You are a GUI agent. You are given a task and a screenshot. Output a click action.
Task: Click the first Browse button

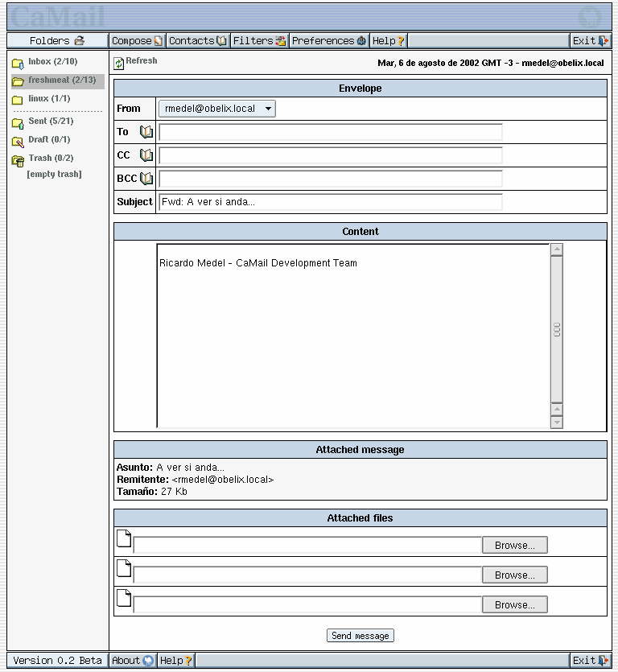514,546
